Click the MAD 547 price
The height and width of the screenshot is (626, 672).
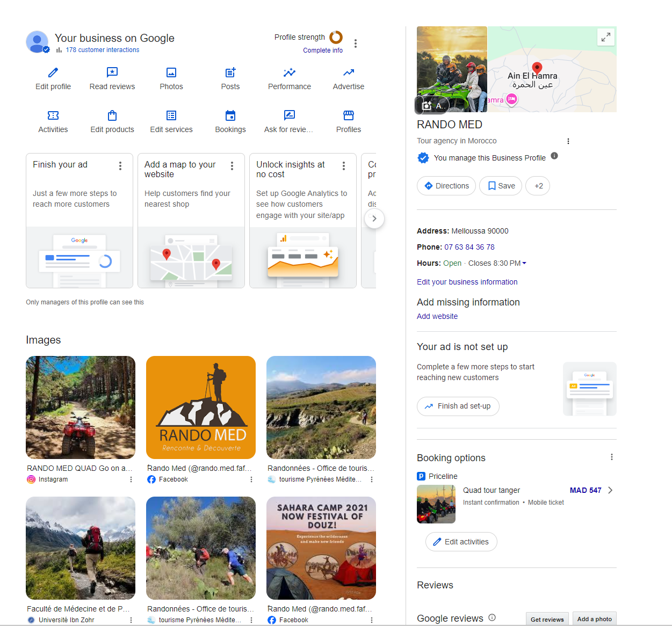point(586,490)
